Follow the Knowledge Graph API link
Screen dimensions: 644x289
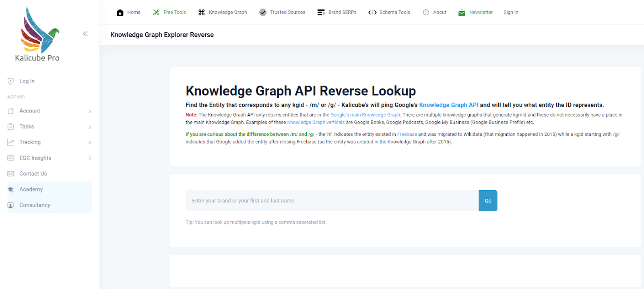pos(449,105)
